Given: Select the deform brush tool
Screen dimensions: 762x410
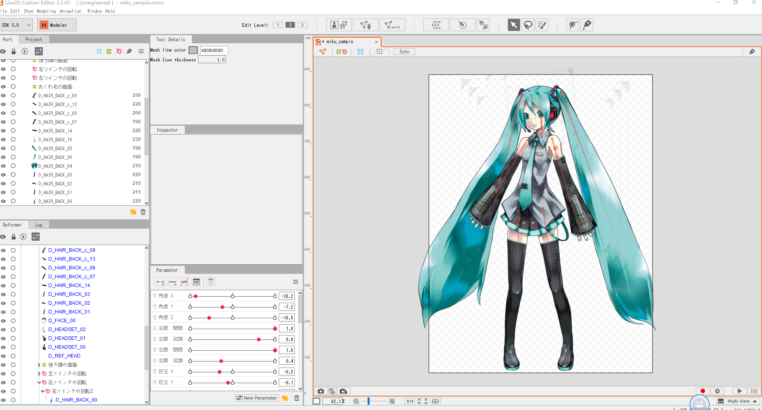Looking at the screenshot, I should click(573, 25).
